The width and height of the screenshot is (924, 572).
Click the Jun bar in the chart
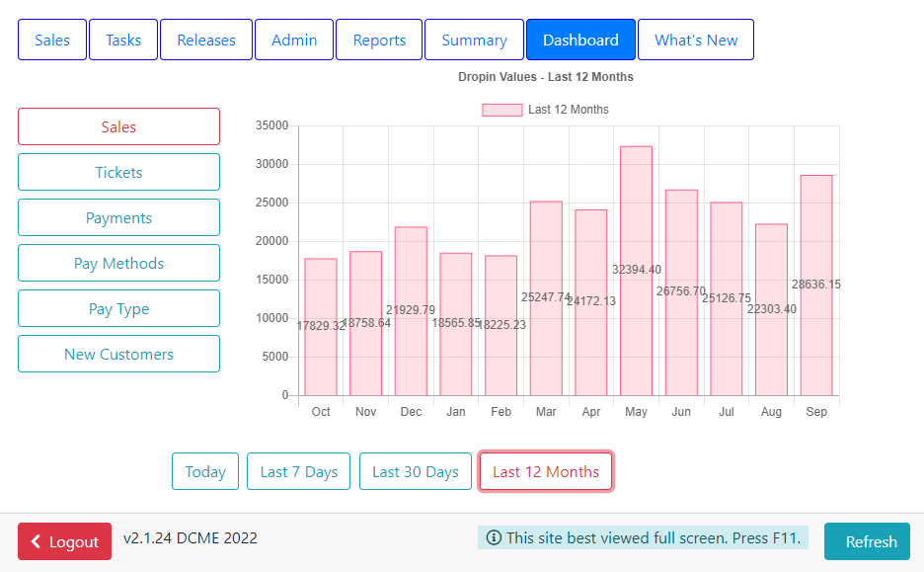click(681, 292)
